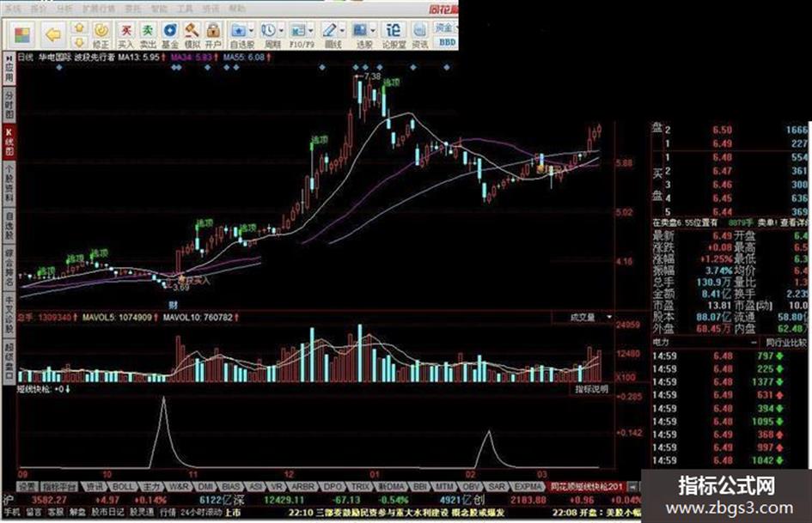Viewport: 812px width, 523px height.
Task: Click the 指标说明 button
Action: tap(591, 389)
